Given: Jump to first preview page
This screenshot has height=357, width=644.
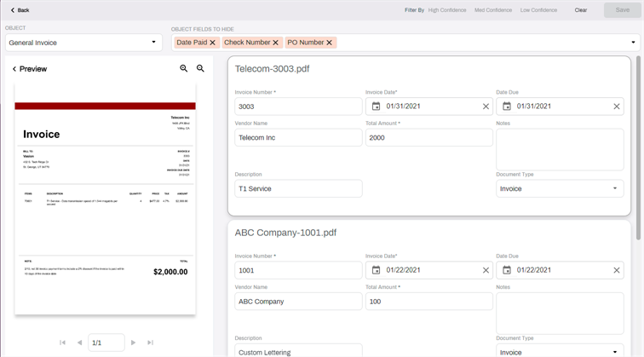Looking at the screenshot, I should 62,343.
